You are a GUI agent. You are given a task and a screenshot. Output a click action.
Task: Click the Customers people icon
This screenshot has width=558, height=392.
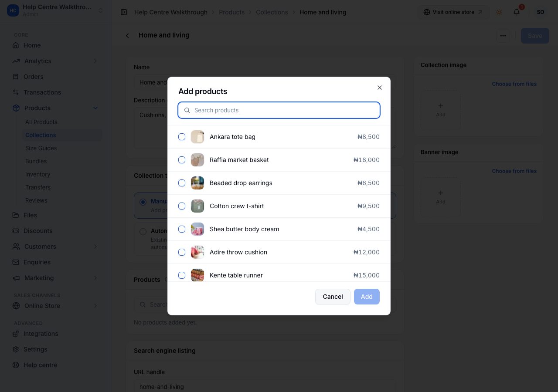[x=16, y=247]
